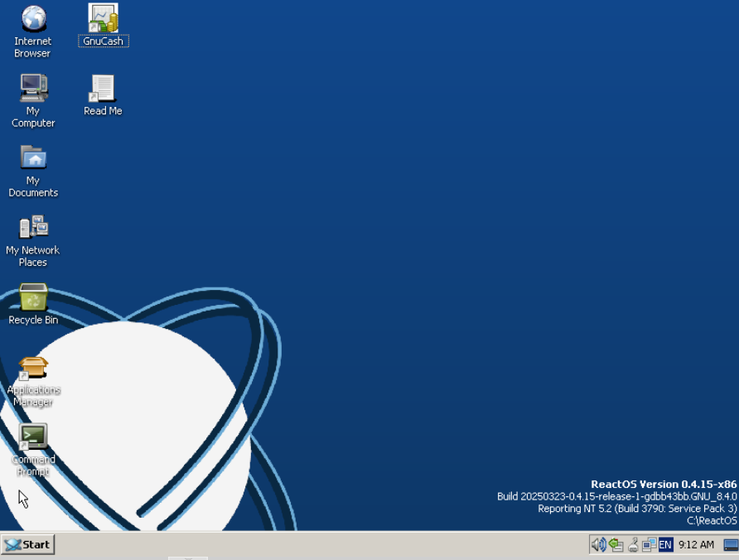Image resolution: width=739 pixels, height=560 pixels.
Task: Click the ReactOS Version 0.4.15-x86 watermark text
Action: click(663, 484)
